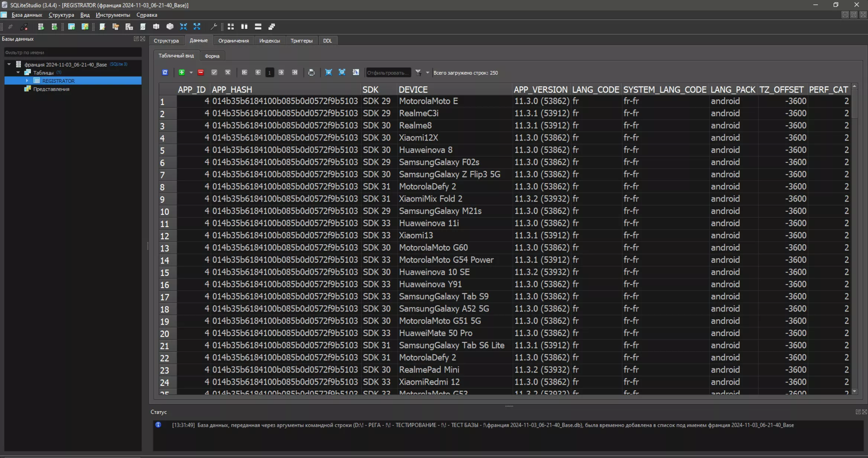868x458 pixels.
Task: Click the page number 1 box
Action: pos(269,72)
